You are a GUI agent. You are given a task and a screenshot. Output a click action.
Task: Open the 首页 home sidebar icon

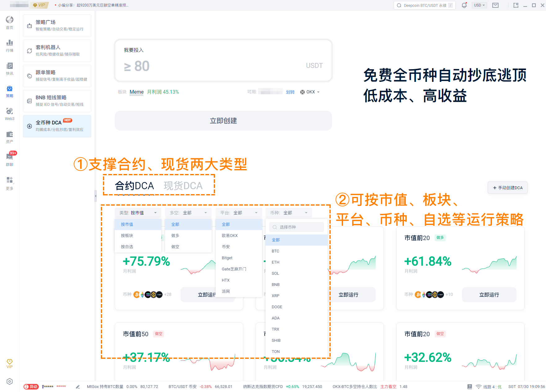10,23
